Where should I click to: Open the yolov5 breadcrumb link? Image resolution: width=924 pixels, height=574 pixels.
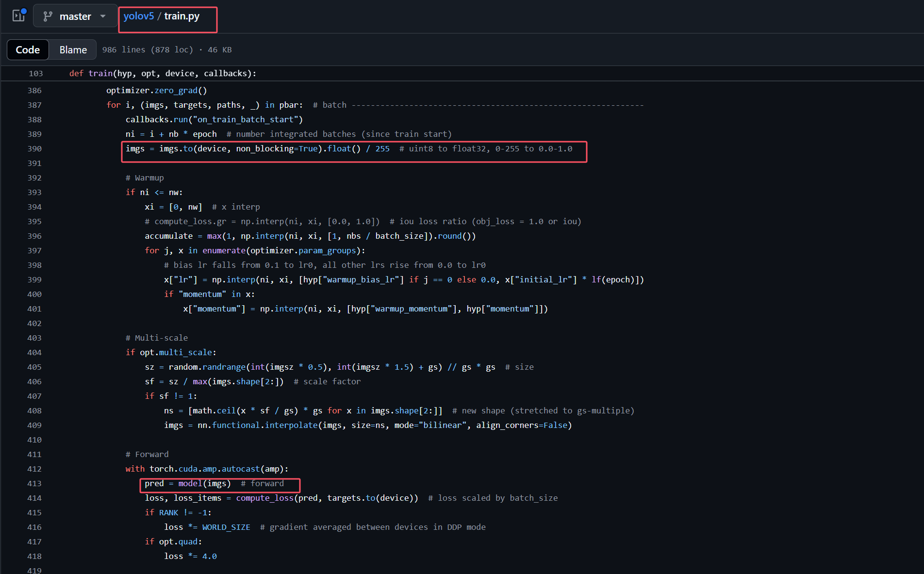click(138, 16)
